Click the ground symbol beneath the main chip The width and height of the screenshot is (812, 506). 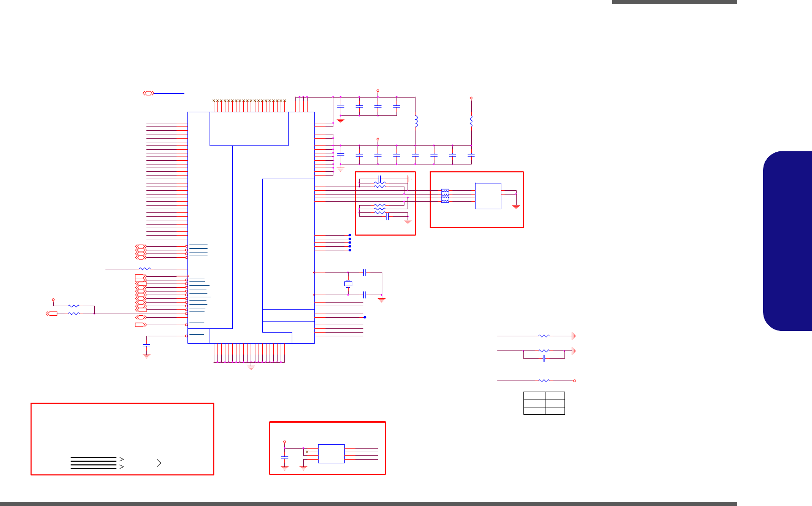[251, 367]
